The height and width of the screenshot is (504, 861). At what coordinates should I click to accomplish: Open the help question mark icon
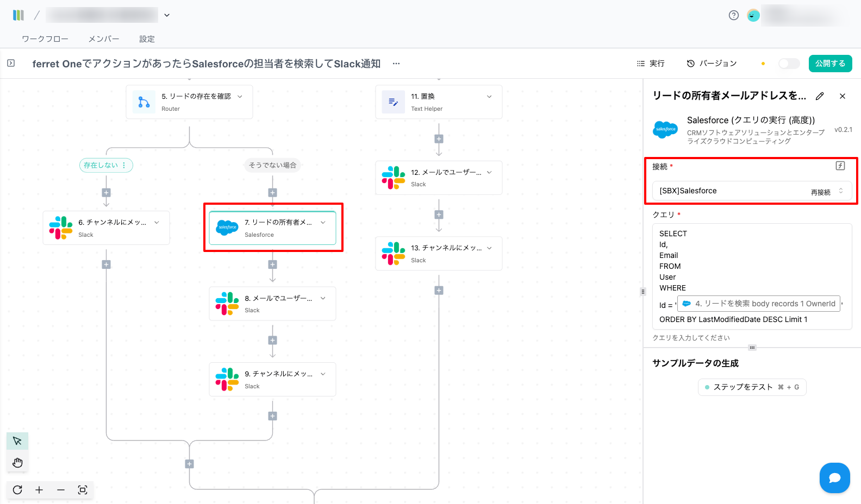(734, 15)
